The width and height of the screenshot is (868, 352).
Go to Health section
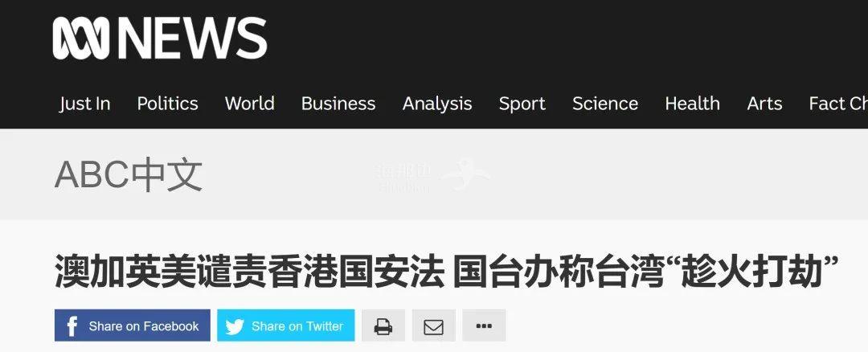tap(693, 104)
